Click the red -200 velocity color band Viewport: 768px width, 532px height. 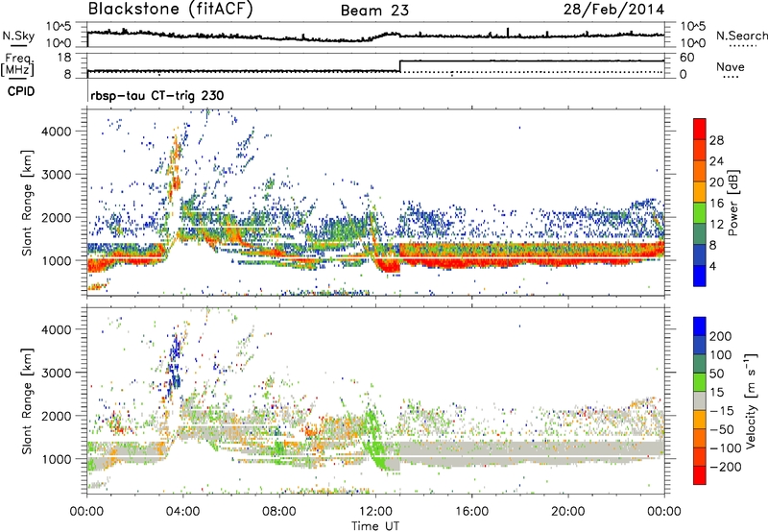pos(700,475)
